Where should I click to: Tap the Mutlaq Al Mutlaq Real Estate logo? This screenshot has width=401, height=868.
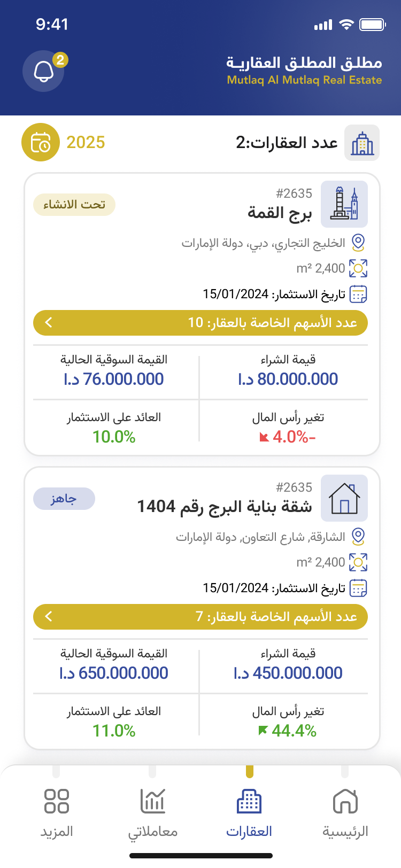(x=304, y=71)
